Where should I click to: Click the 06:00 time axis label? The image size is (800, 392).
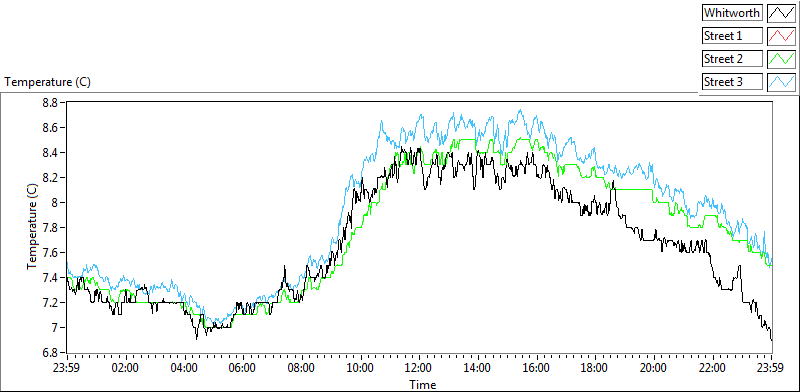(x=243, y=368)
